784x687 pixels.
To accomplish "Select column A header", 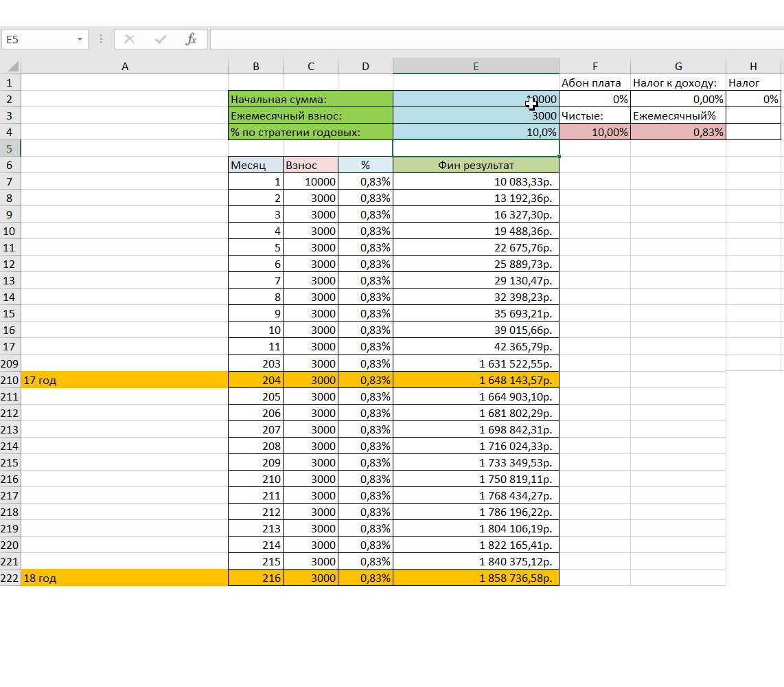I will [x=124, y=66].
